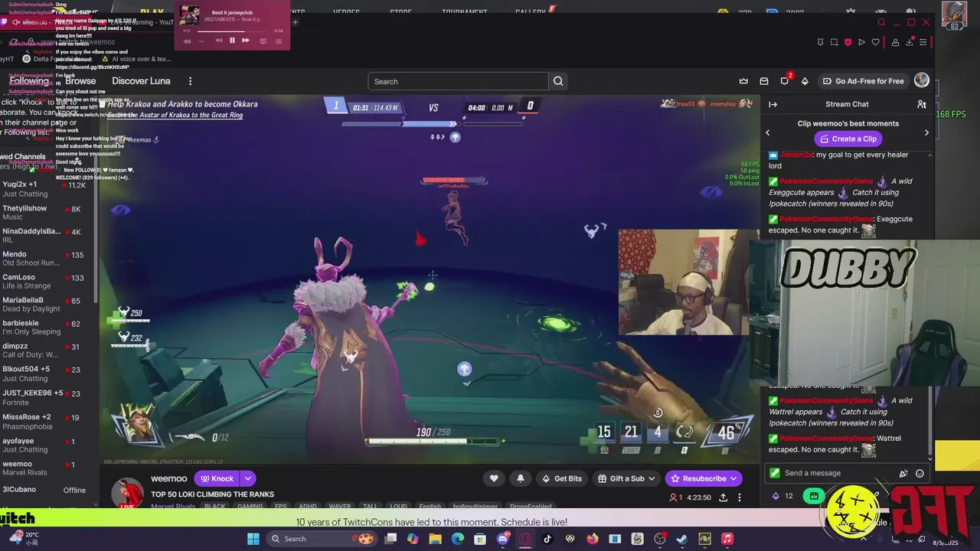Open browser snapshot selection icon
The image size is (980, 551).
coord(834,42)
